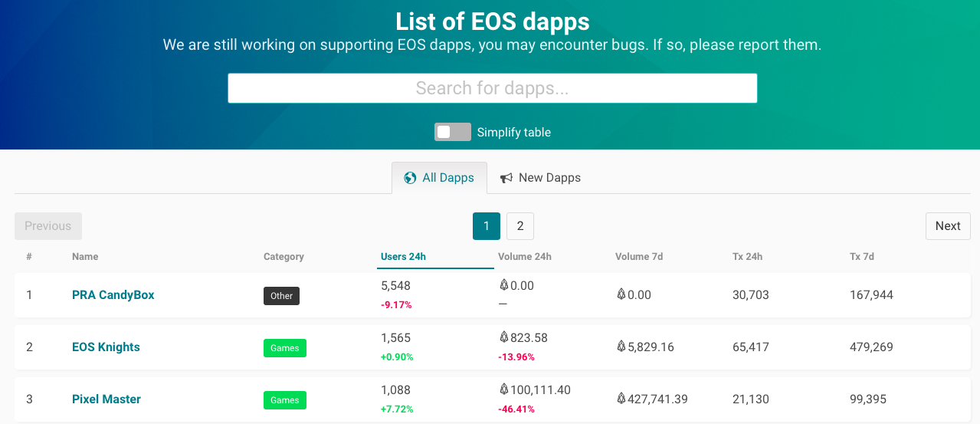
Task: Click EOS symbol beside 427,741.39 volume
Action: click(x=621, y=399)
